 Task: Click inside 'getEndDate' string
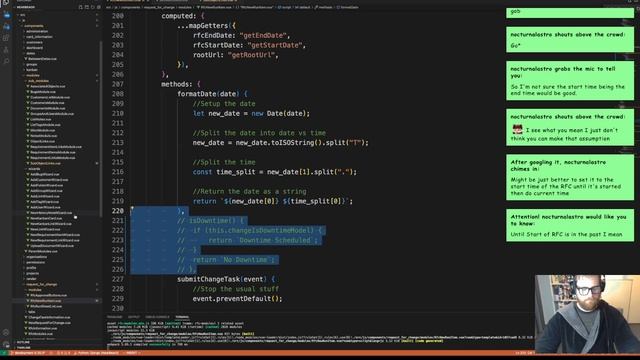click(263, 36)
